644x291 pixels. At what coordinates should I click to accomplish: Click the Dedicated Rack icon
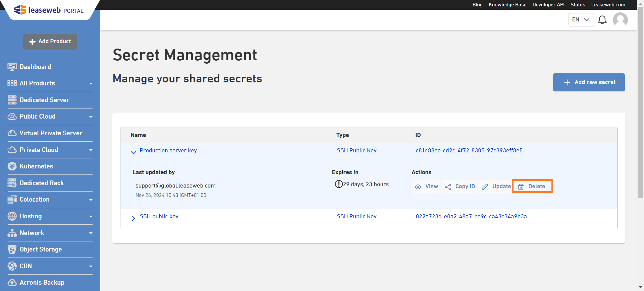coord(12,183)
